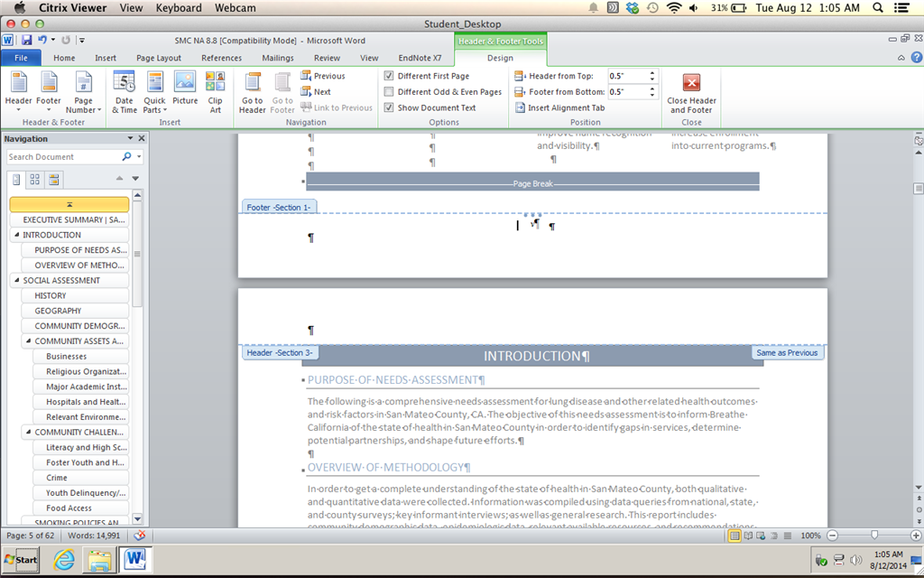Select HISTORY heading in Navigation pane

tap(75, 295)
